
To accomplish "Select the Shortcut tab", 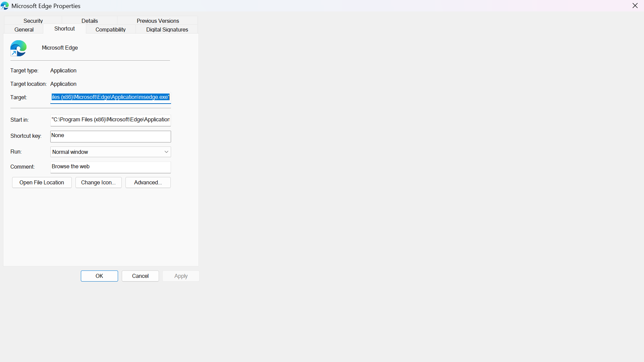I will click(64, 29).
